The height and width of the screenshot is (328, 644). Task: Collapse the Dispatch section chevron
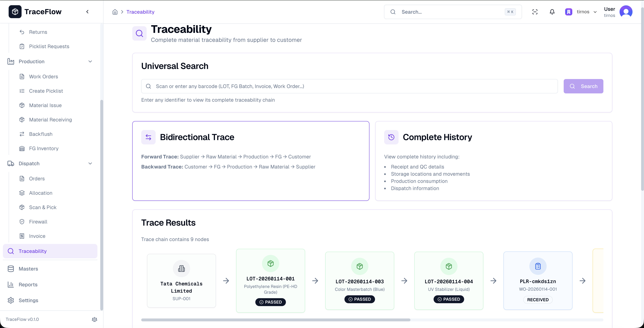90,163
